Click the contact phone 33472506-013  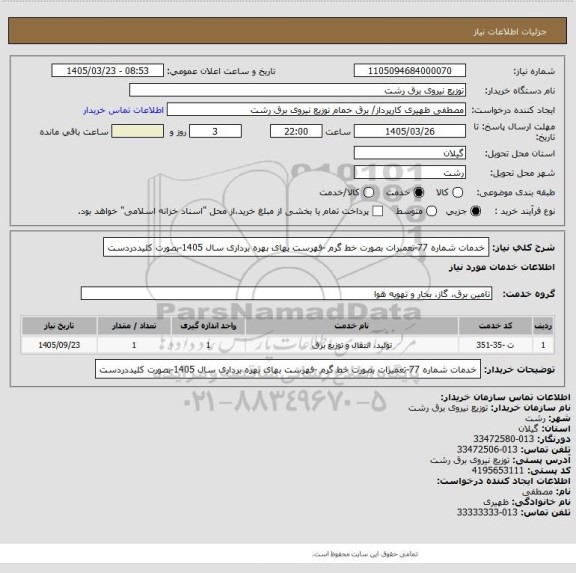(x=487, y=450)
